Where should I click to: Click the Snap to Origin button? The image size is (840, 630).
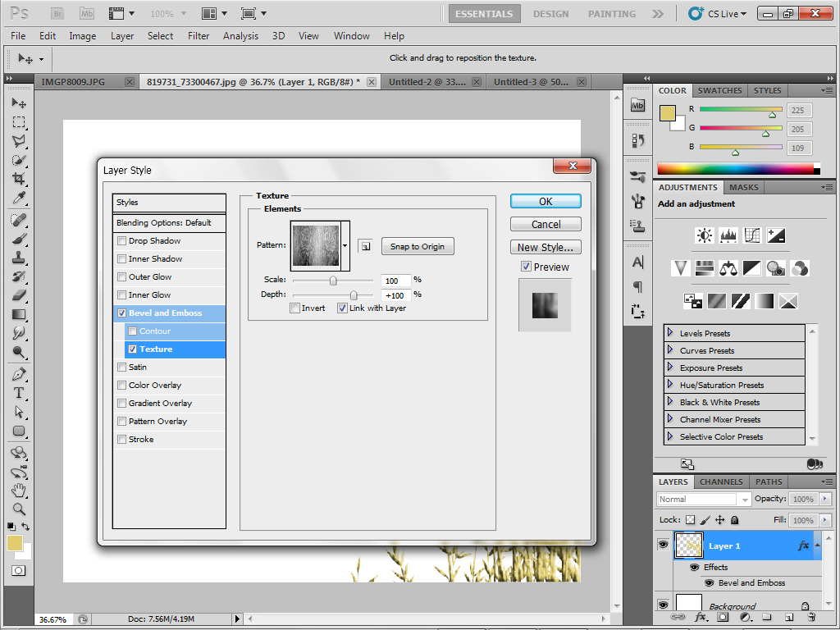pos(417,247)
